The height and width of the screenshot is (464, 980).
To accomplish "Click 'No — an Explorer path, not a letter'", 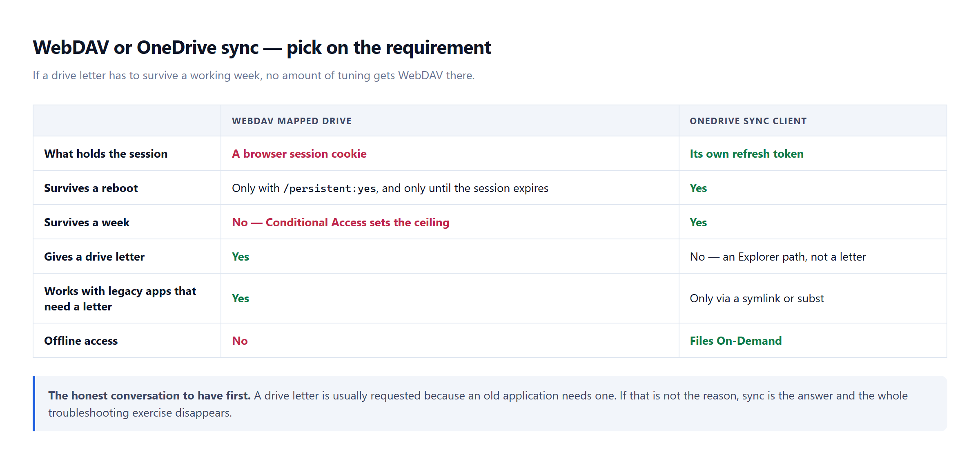I will (x=778, y=257).
